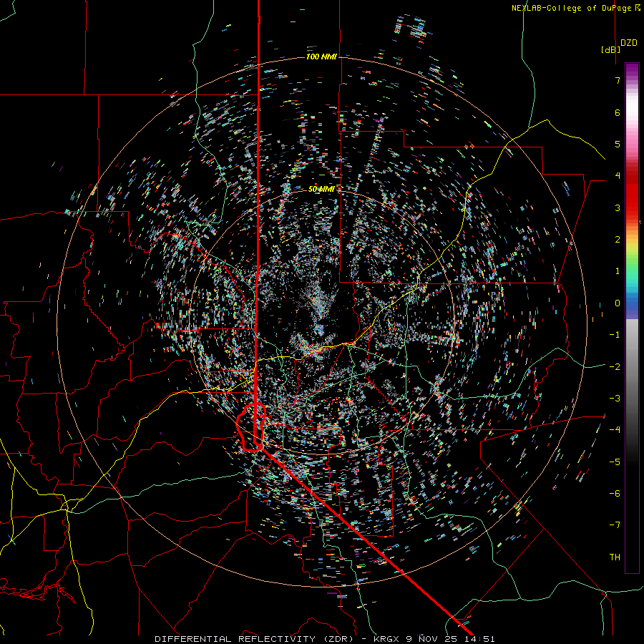Click the TH label at color scale bottom
Viewport: 644px width, 644px height.
point(615,557)
